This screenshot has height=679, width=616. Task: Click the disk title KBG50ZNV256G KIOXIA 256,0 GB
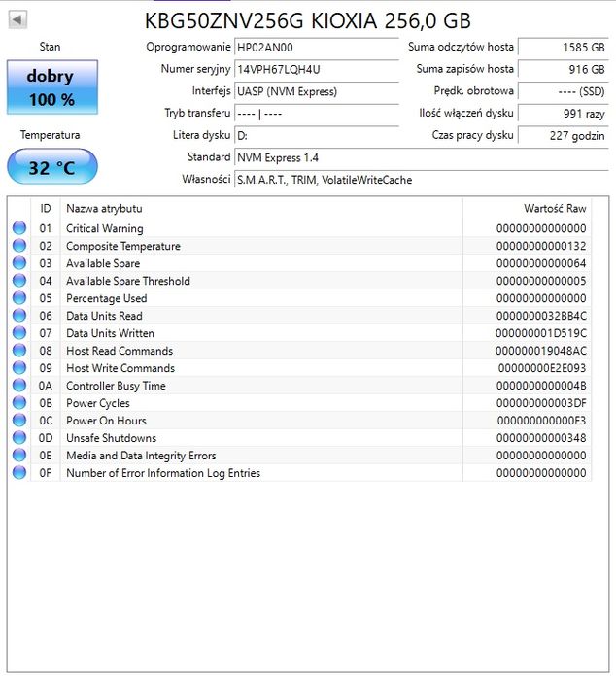[x=308, y=20]
